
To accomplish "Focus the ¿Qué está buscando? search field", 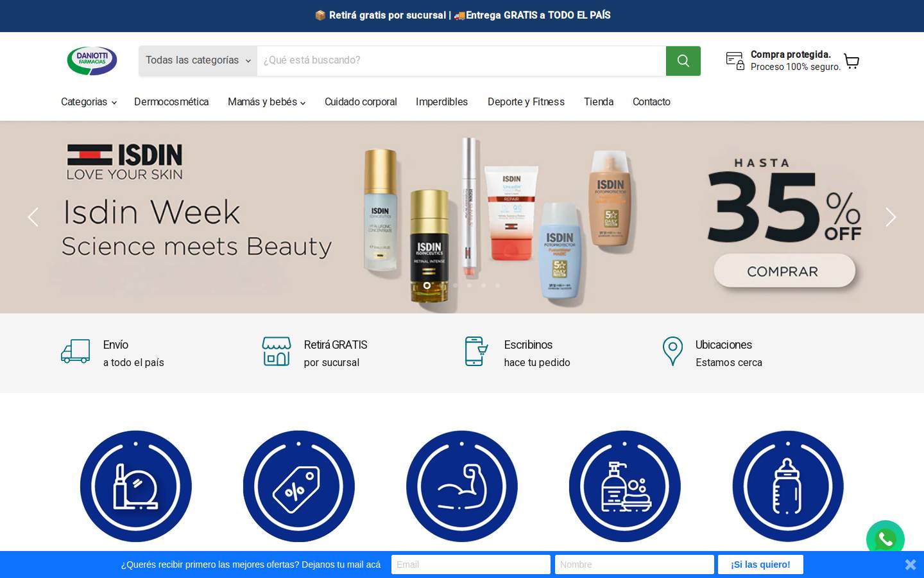I will 461,60.
